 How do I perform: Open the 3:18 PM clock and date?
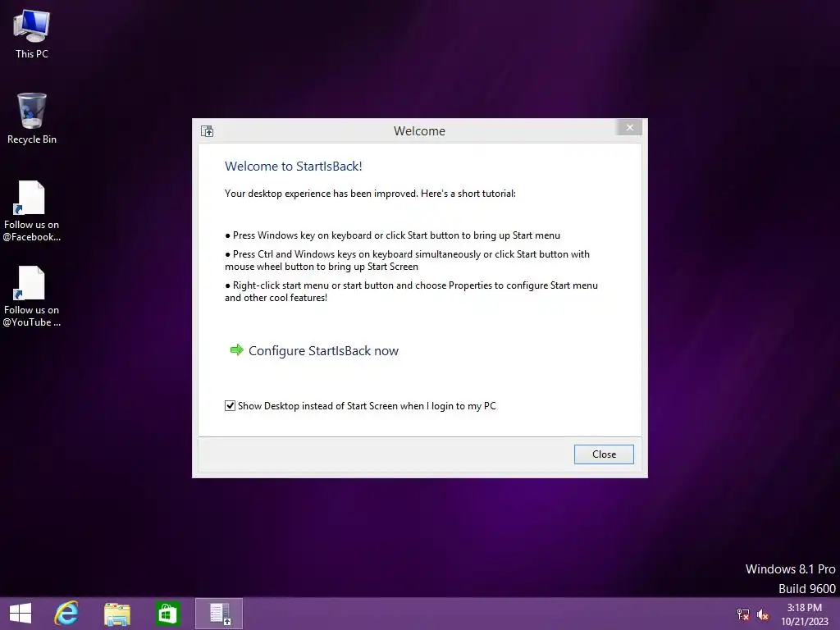804,614
